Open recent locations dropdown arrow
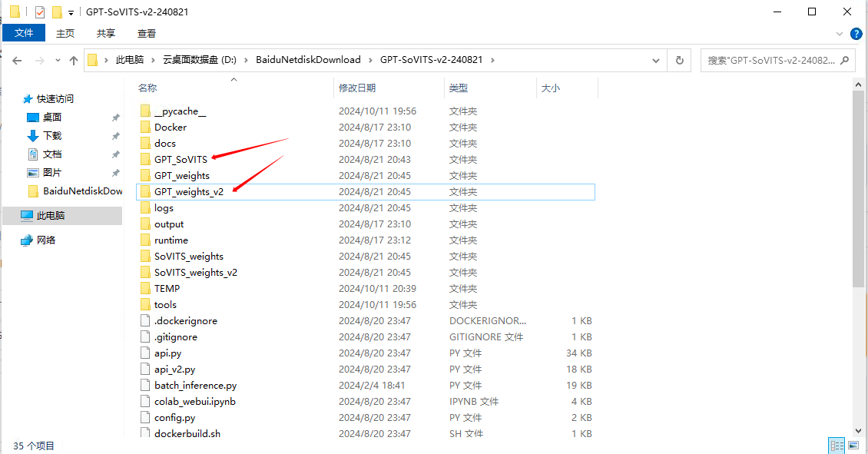 58,60
